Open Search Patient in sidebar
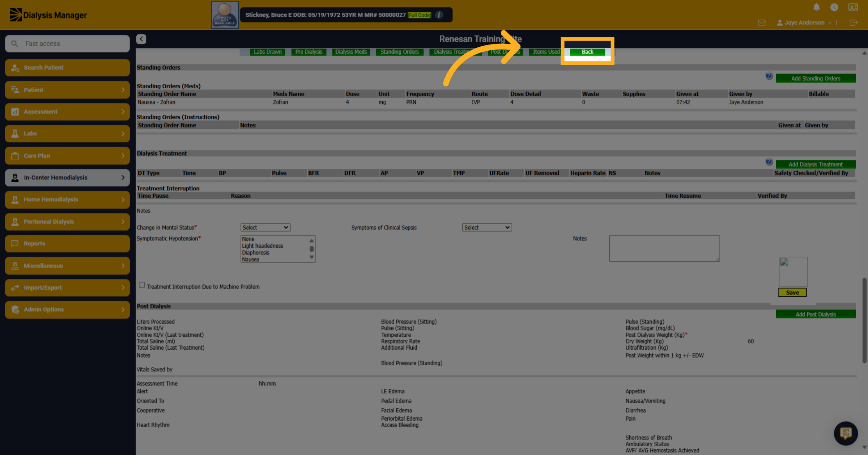This screenshot has width=868, height=455. coord(67,68)
